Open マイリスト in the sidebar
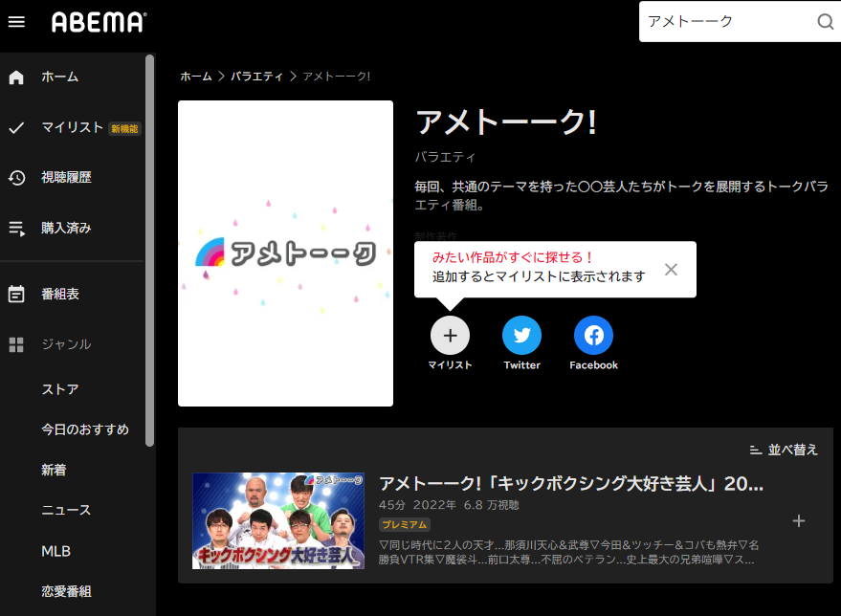 point(72,127)
